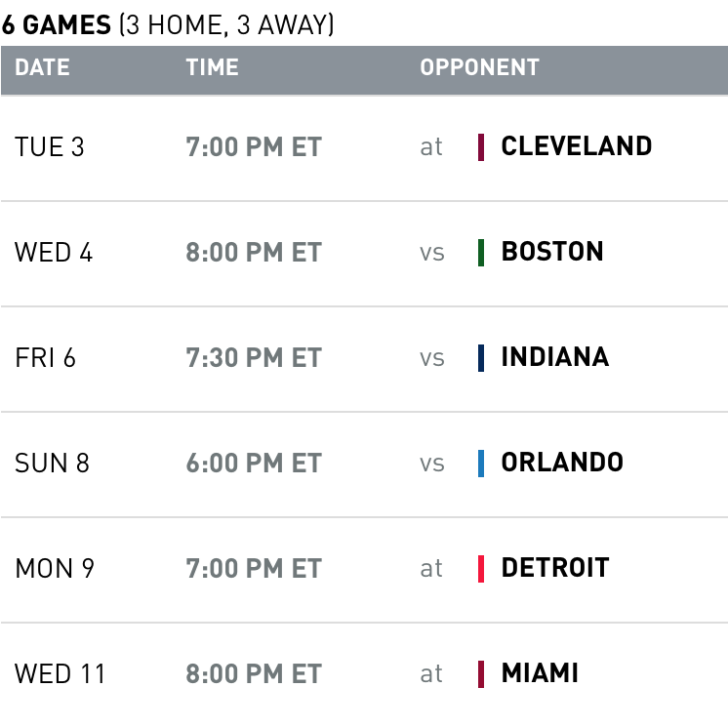Screen dimensions: 728x728
Task: Select the MIAMI opponent name
Action: pos(540,673)
